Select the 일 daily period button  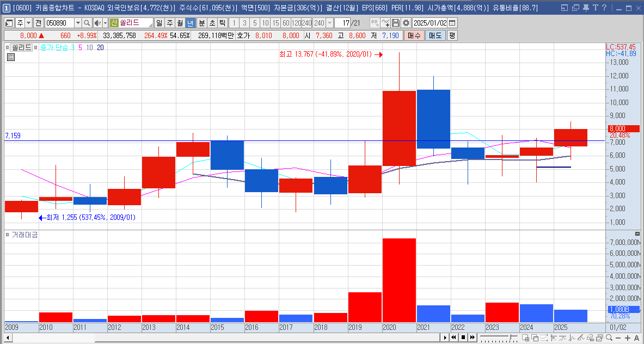click(159, 23)
